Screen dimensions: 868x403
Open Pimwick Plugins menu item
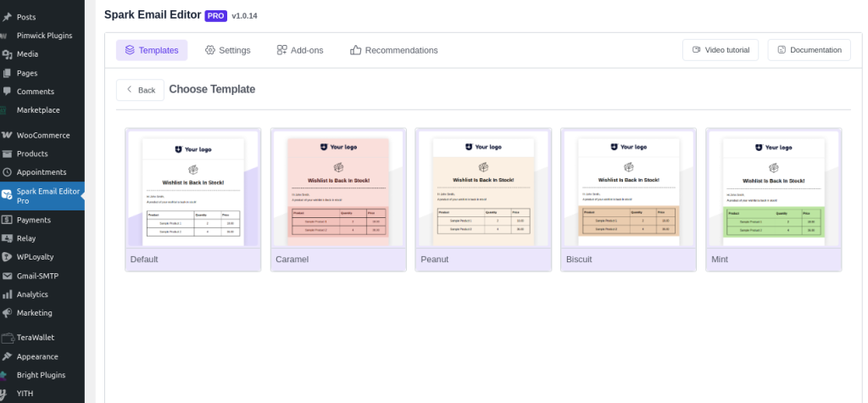[x=42, y=36]
